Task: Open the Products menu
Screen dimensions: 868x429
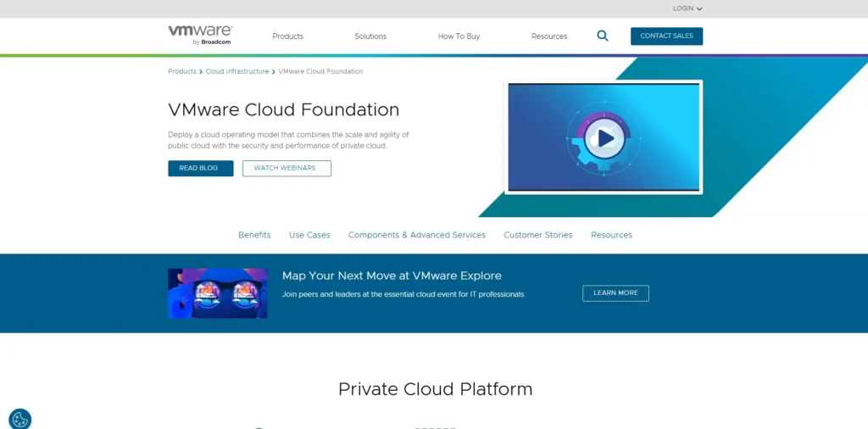Action: coord(288,36)
